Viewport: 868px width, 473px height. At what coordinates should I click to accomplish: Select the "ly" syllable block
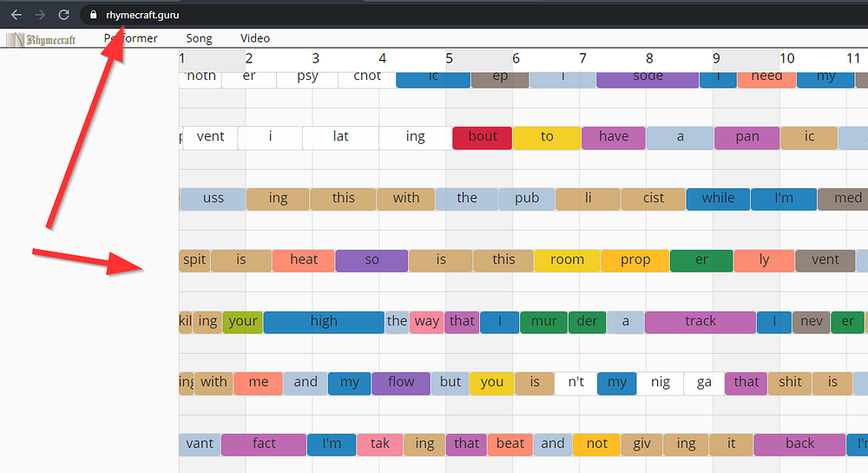coord(764,260)
